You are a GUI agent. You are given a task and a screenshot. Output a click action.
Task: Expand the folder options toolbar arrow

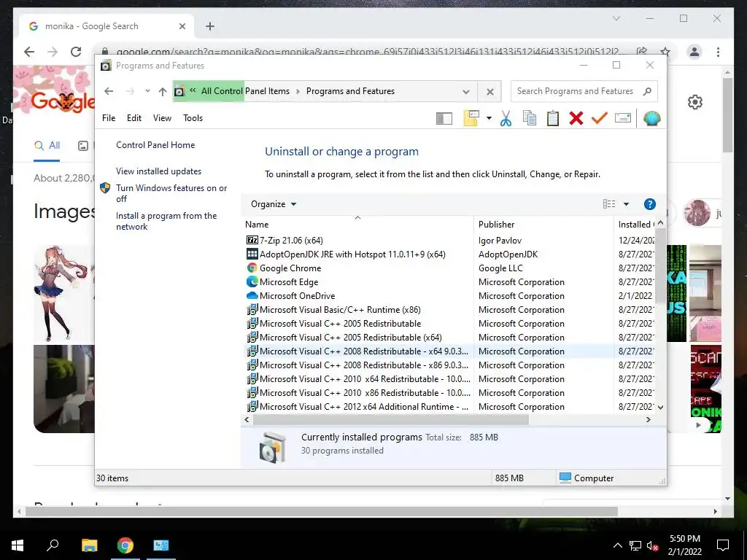(489, 118)
